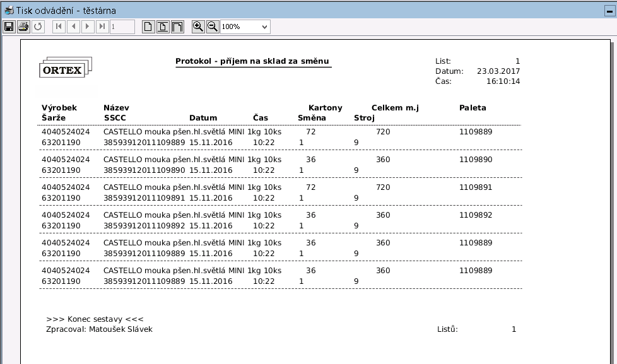617x364 pixels.
Task: Select the third page layout icon
Action: (177, 26)
